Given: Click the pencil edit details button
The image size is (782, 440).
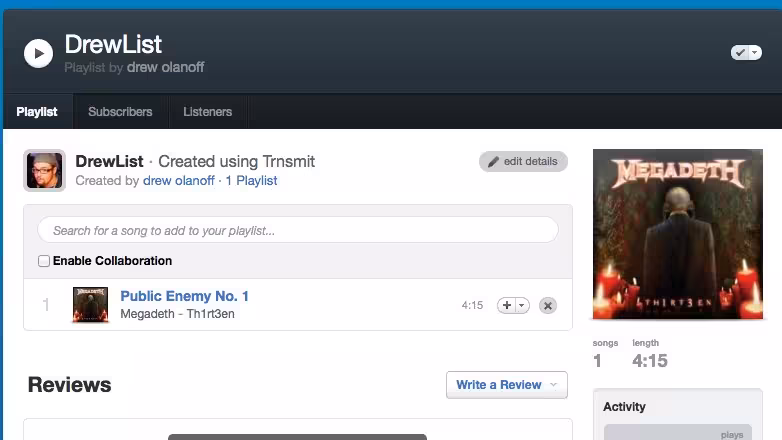Looking at the screenshot, I should (x=523, y=162).
